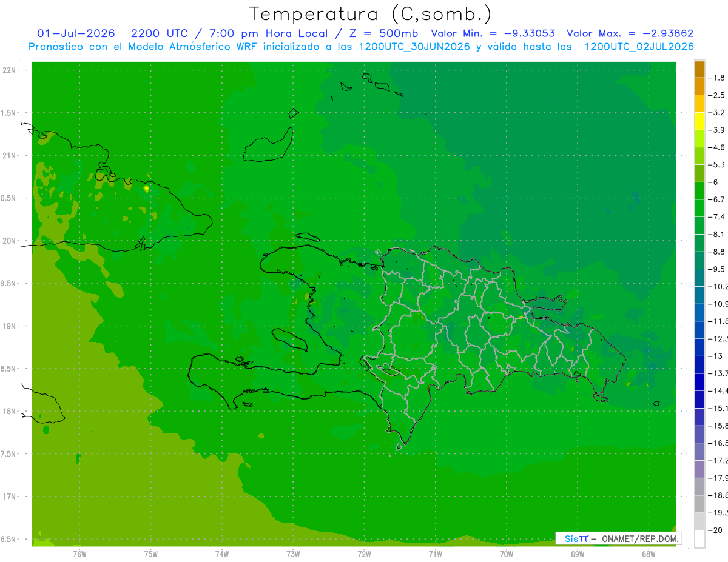Image resolution: width=728 pixels, height=562 pixels.
Task: Click the 73W longitude axis label
Action: [x=293, y=554]
